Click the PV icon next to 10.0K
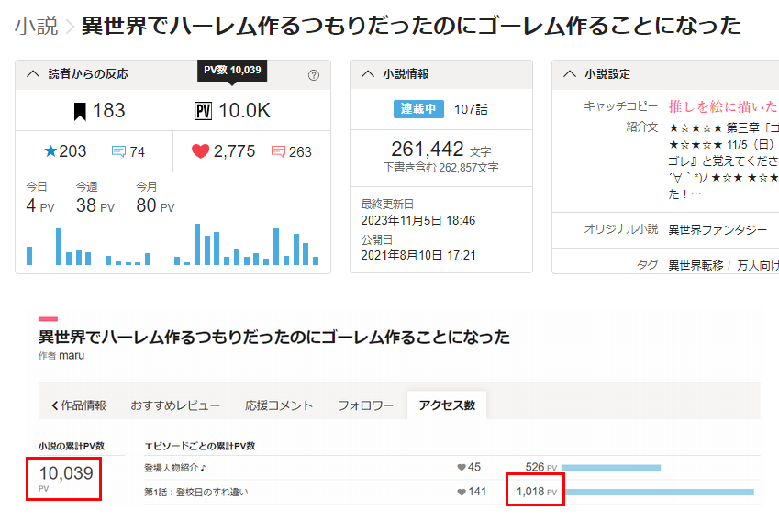The width and height of the screenshot is (779, 532). 203,112
